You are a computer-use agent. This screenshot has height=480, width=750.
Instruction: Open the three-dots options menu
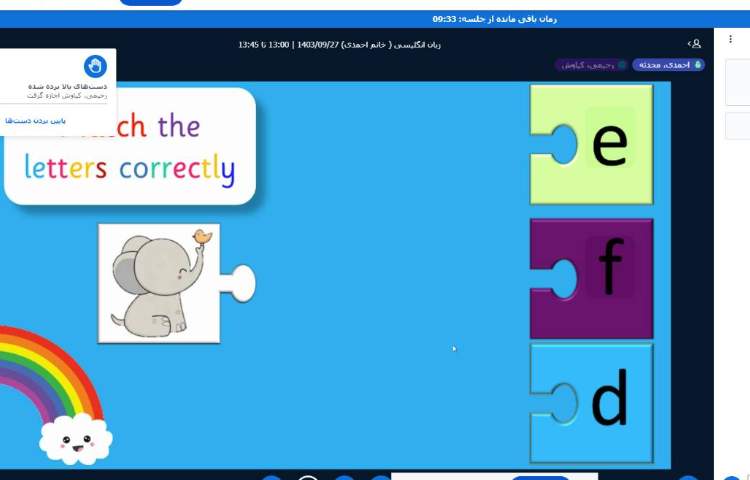731,39
